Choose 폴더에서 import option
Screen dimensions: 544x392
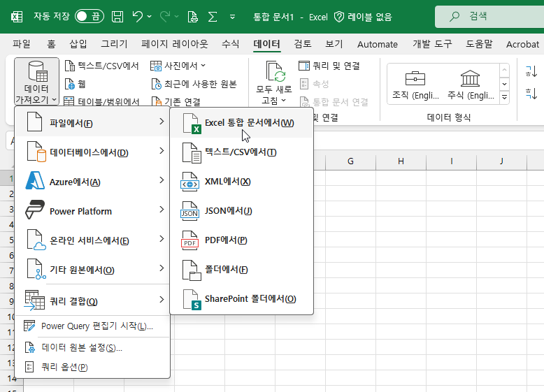[x=241, y=270]
